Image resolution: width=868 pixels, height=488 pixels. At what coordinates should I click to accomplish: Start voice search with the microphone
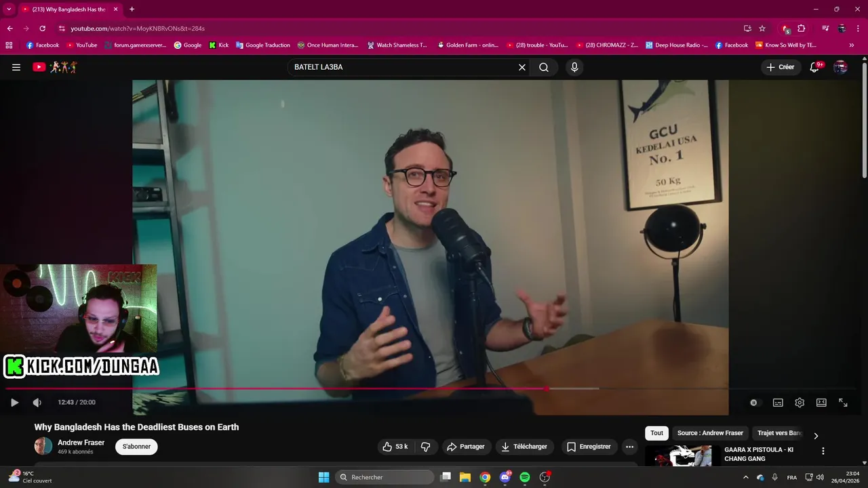574,67
